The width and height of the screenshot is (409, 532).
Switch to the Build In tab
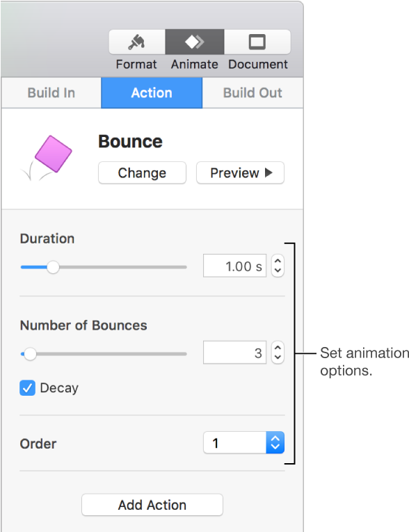click(x=51, y=93)
